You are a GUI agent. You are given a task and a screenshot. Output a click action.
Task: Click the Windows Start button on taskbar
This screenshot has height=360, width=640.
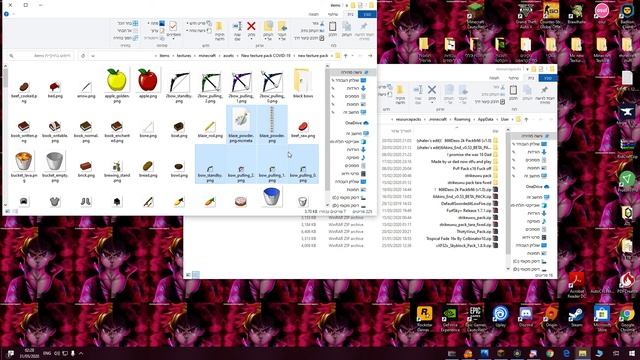click(x=632, y=353)
